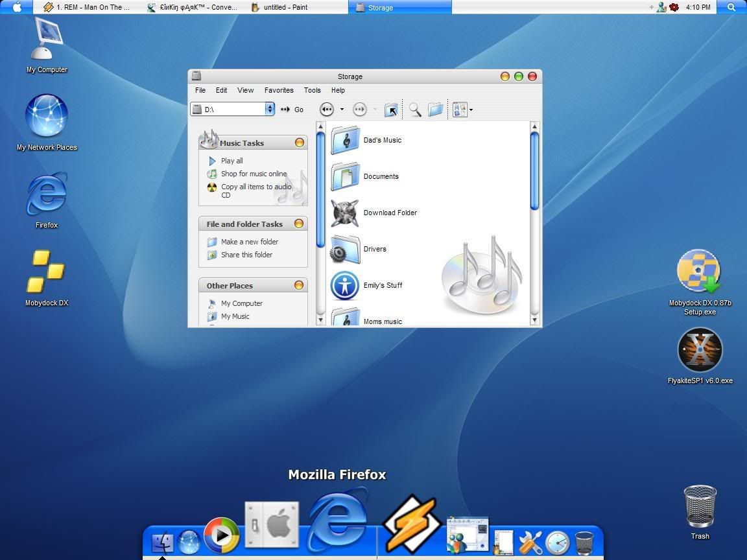This screenshot has height=560, width=747.
Task: Open the address bar drive dropdown
Action: [270, 109]
